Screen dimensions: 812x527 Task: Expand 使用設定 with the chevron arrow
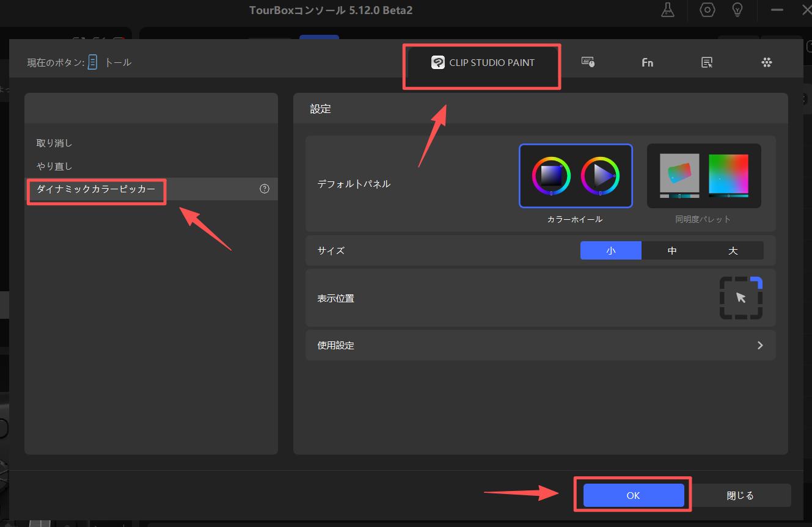(x=760, y=345)
